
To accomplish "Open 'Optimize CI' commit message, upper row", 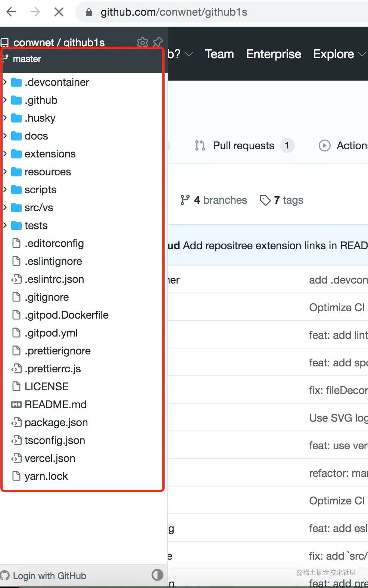I will click(337, 307).
